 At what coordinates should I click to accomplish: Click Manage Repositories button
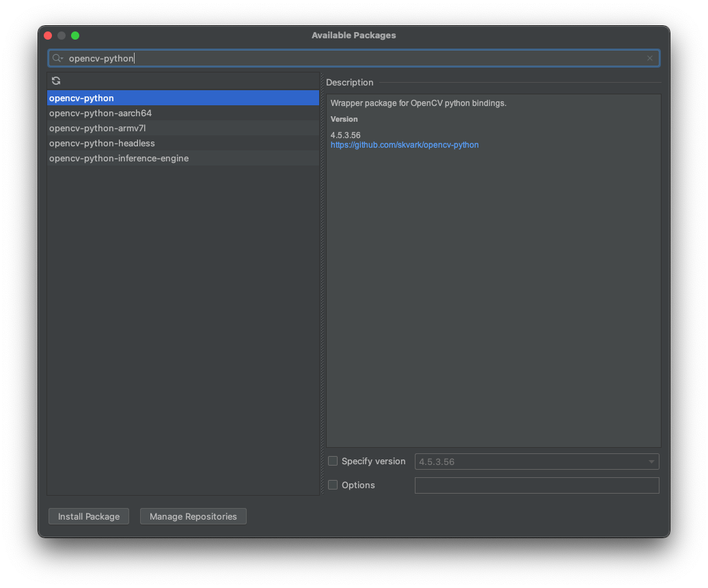click(x=193, y=516)
